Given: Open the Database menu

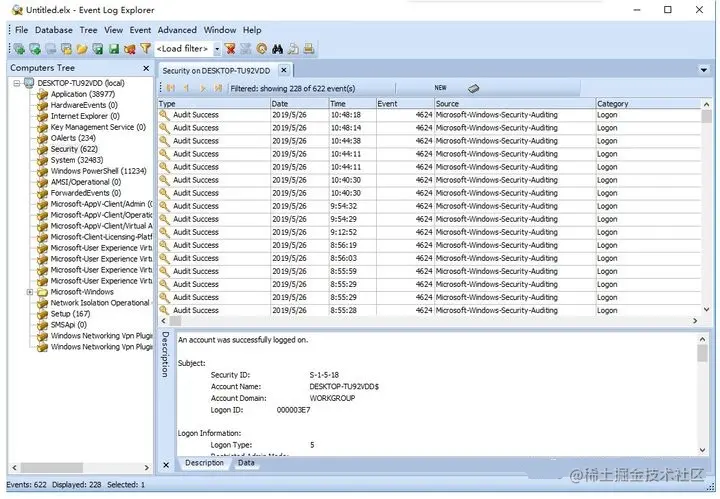Looking at the screenshot, I should click(x=54, y=30).
